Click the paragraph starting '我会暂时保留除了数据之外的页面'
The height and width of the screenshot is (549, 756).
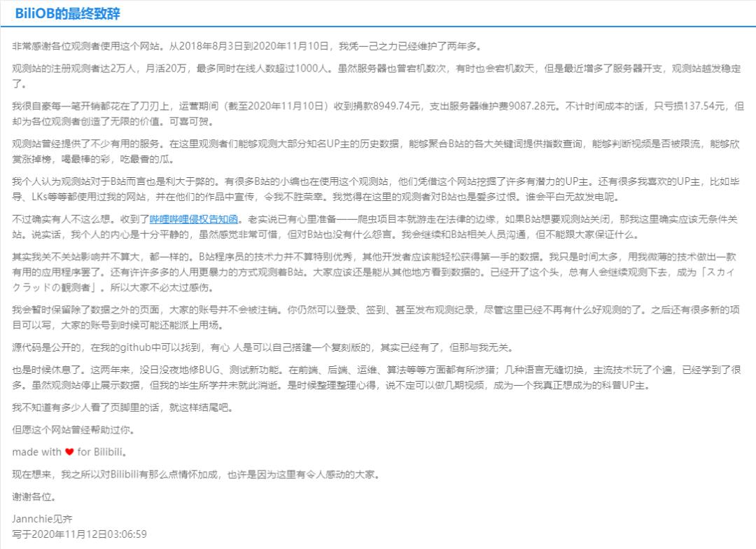(377, 317)
